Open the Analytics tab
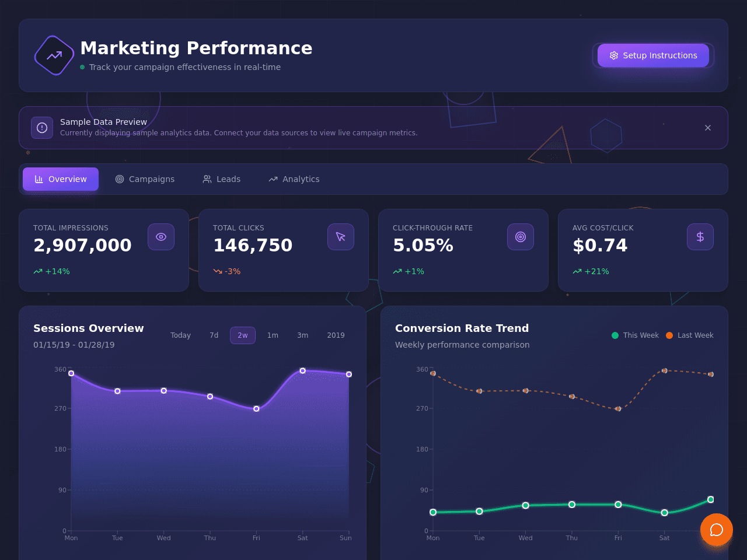Image resolution: width=747 pixels, height=560 pixels. pos(294,179)
